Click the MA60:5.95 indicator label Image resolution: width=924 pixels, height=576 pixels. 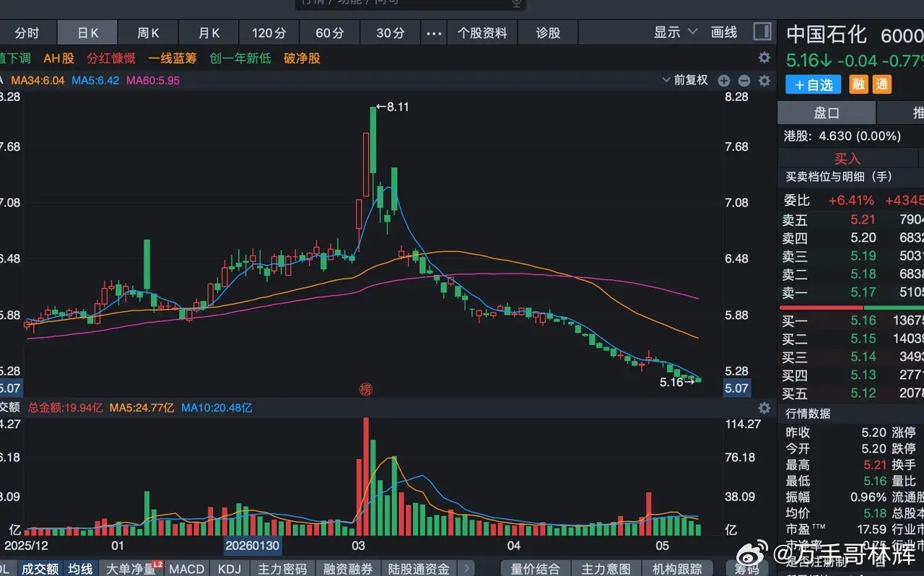coord(153,80)
